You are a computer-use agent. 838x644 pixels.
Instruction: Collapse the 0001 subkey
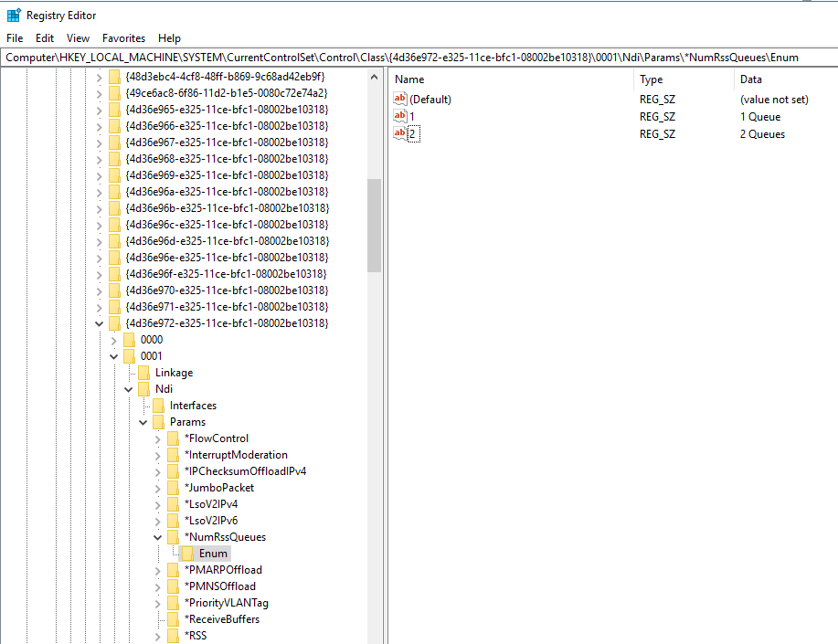point(114,356)
